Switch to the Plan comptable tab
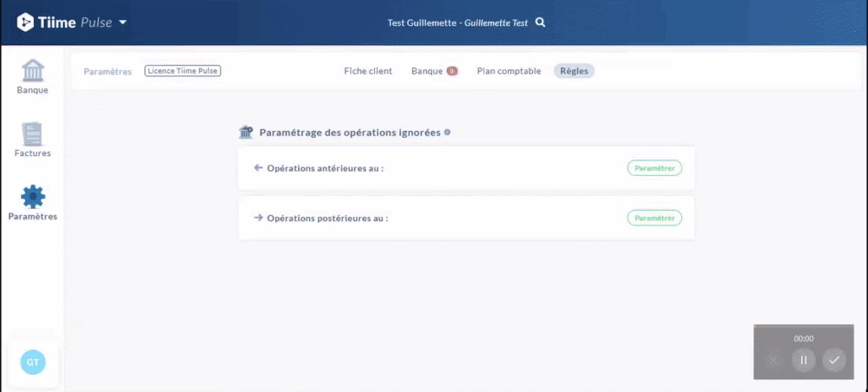 pyautogui.click(x=509, y=71)
